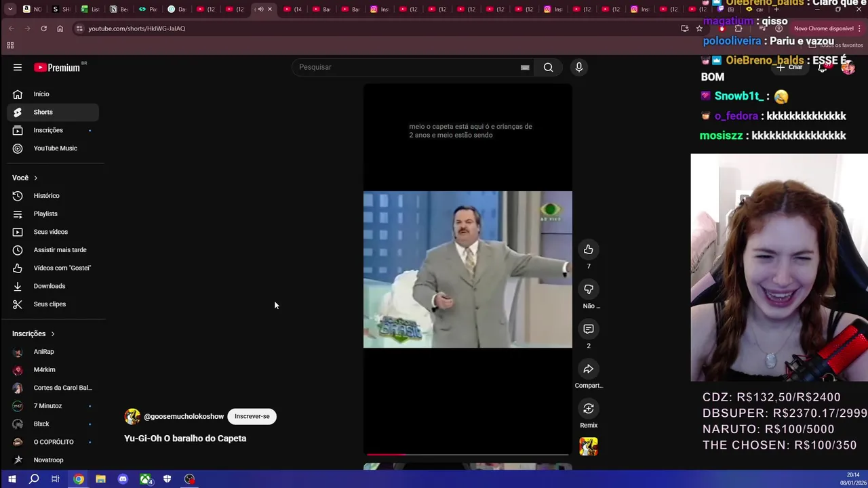
Task: Open the on-screen keyboard icon in search
Action: click(525, 67)
